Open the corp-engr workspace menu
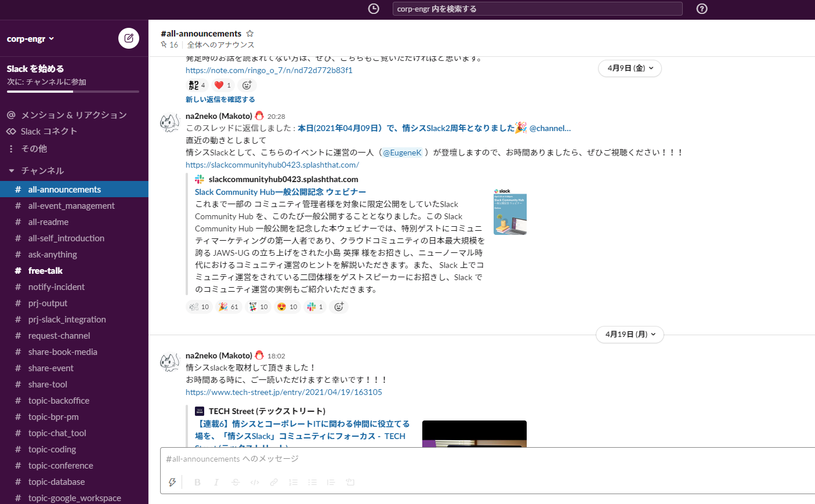This screenshot has height=504, width=815. [31, 39]
